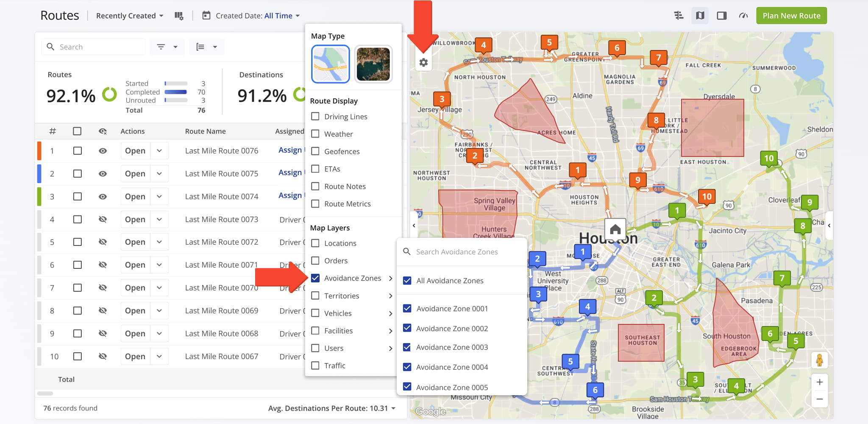Screen dimensions: 868x424
Task: Click the Plan New Route button
Action: pos(791,16)
